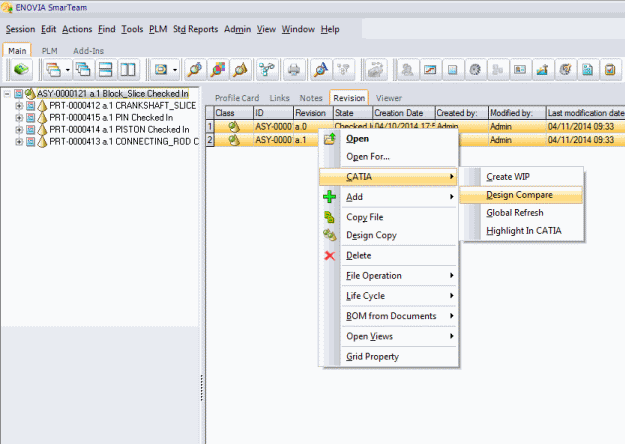This screenshot has height=444, width=625.
Task: Click the assembly class icon in row 2
Action: point(234,140)
